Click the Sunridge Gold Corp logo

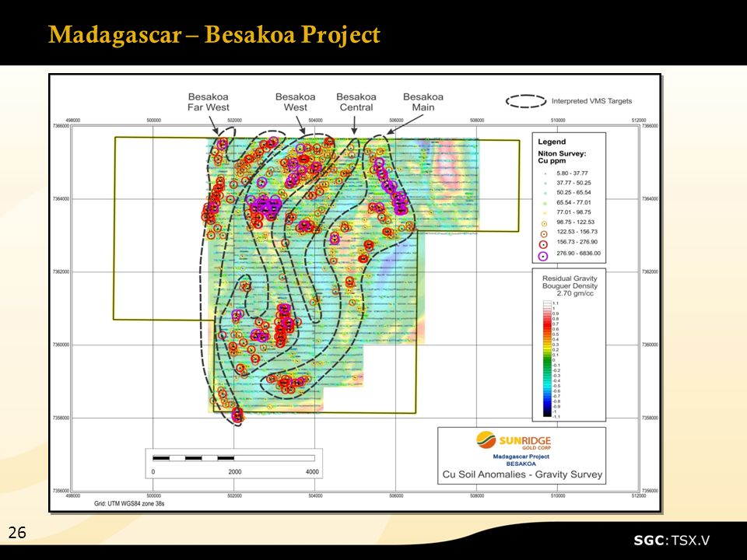514,440
